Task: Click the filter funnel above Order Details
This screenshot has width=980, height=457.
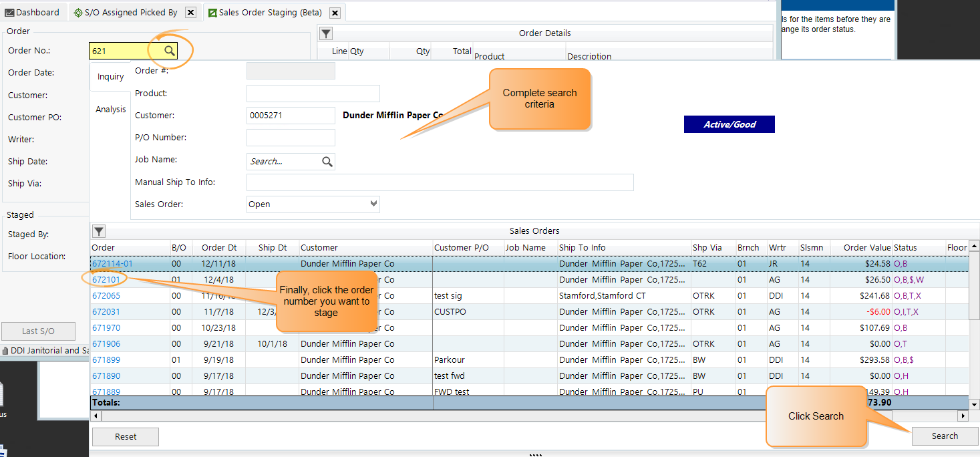Action: click(x=325, y=33)
